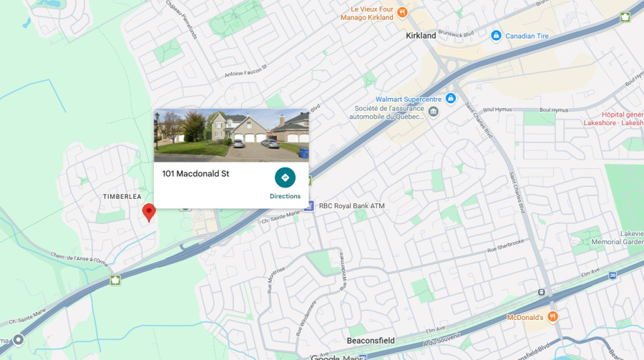Click the Highway 20 route shield

point(613,276)
